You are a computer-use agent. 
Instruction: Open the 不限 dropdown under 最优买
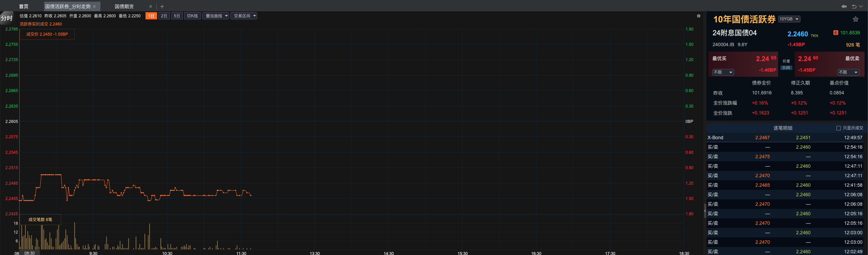pos(723,72)
